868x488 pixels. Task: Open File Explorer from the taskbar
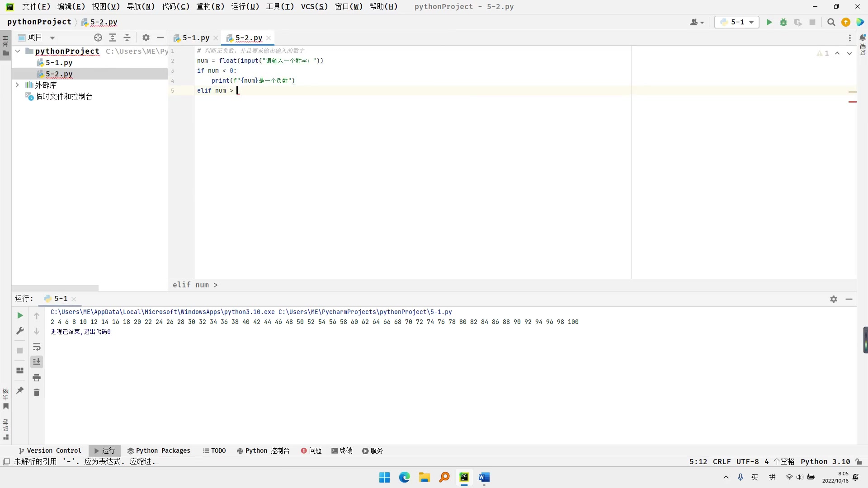[x=424, y=477]
